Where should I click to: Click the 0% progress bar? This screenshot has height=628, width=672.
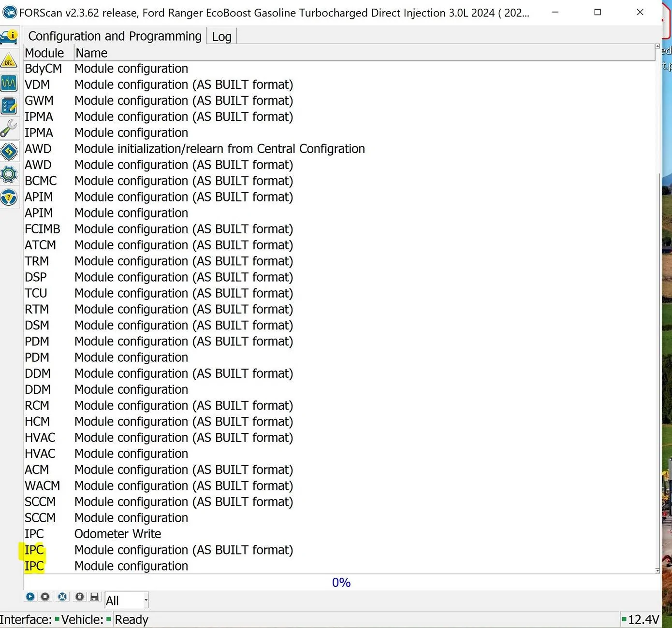[x=341, y=583]
